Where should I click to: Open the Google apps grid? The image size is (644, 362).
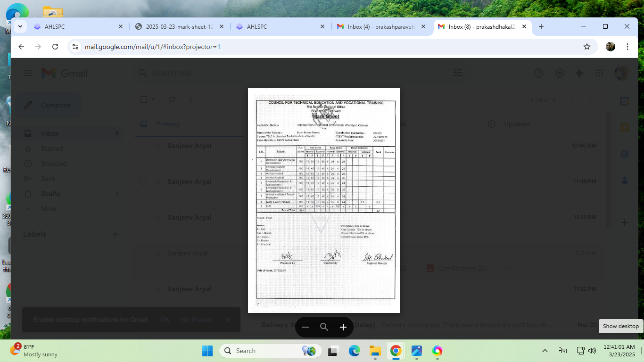pos(599,73)
